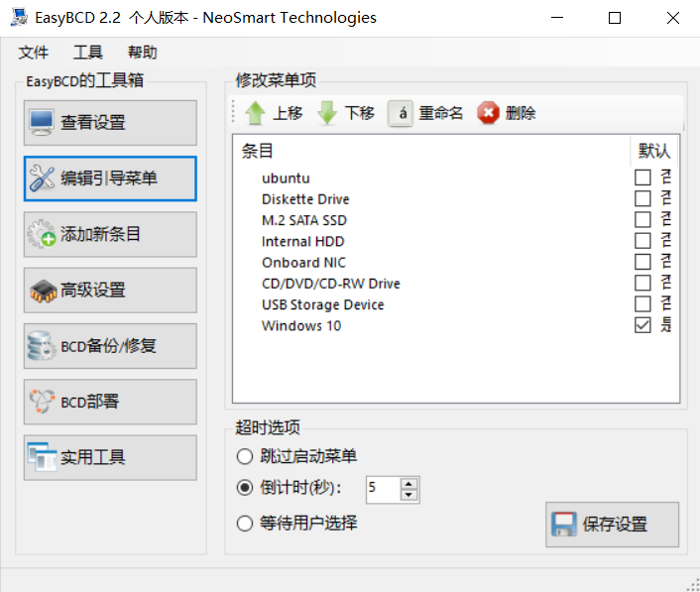Click the database icon on BCD备份/修复
The image size is (700, 592).
(41, 345)
